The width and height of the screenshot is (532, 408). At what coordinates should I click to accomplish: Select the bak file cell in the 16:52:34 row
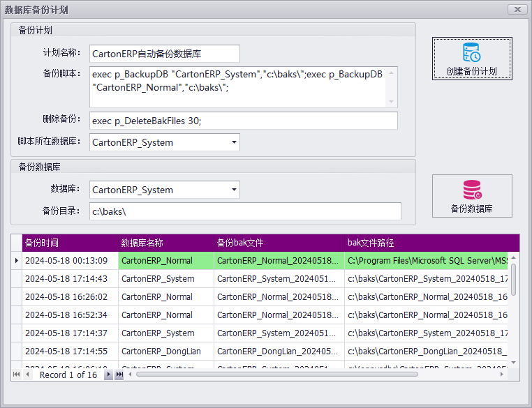(279, 315)
